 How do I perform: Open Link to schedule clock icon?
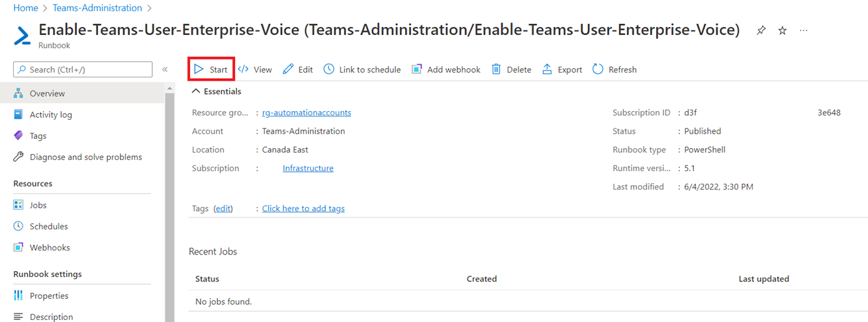pyautogui.click(x=329, y=69)
